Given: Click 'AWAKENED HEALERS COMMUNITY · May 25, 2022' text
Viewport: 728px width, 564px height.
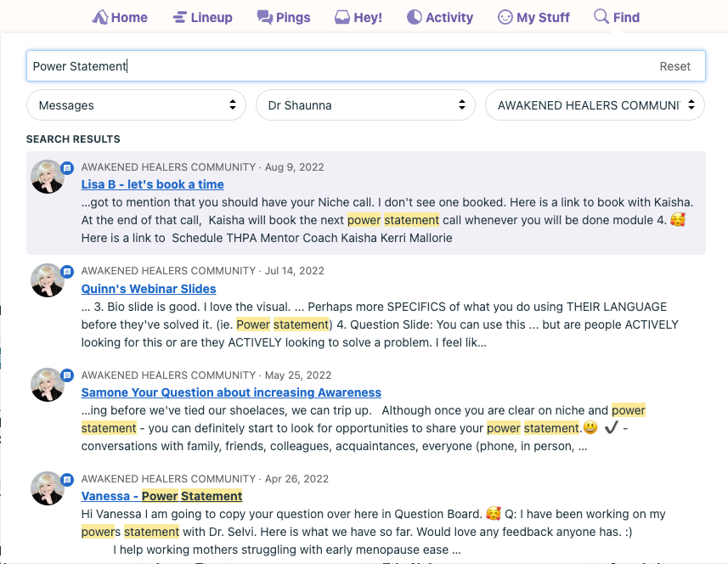Looking at the screenshot, I should [x=206, y=375].
